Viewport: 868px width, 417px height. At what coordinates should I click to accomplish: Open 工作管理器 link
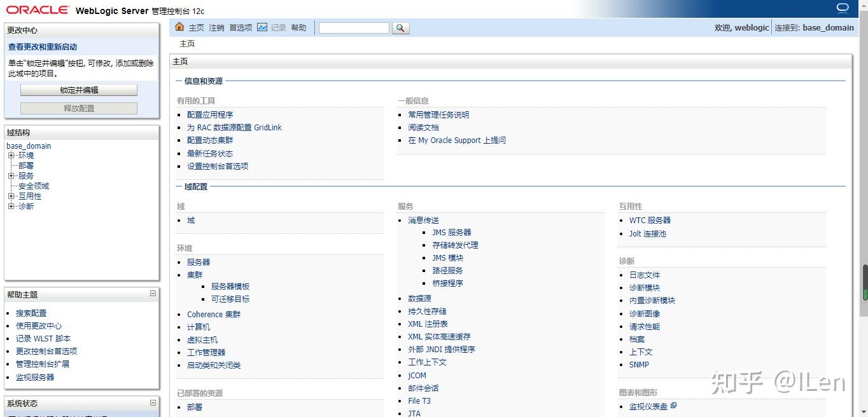pyautogui.click(x=206, y=352)
